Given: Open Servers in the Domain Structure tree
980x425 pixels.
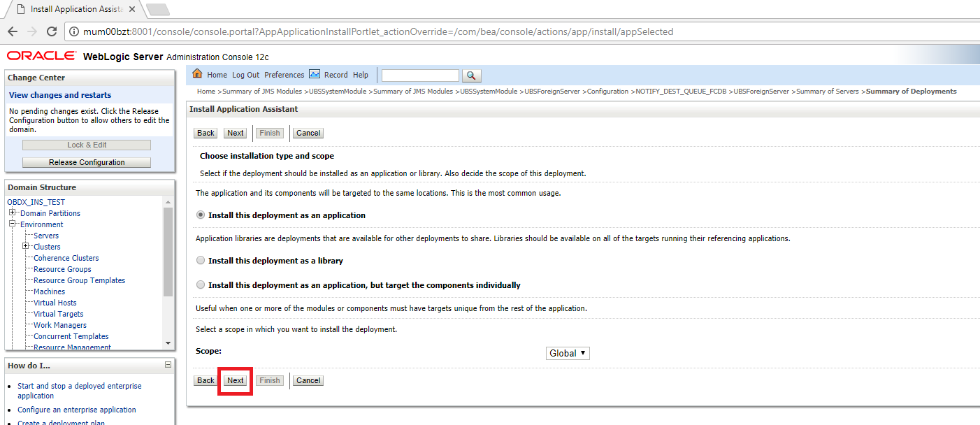Looking at the screenshot, I should [x=46, y=236].
